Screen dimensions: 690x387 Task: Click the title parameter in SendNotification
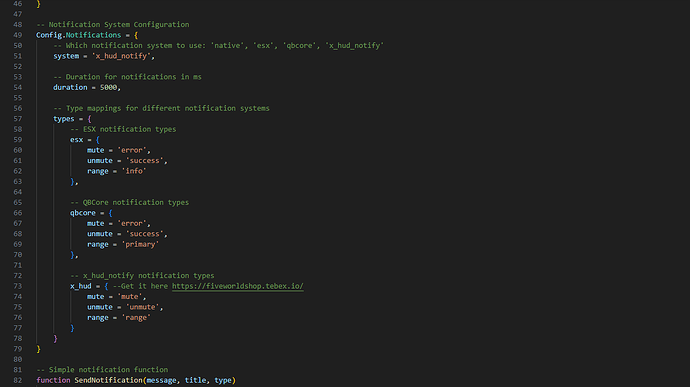tap(196, 380)
